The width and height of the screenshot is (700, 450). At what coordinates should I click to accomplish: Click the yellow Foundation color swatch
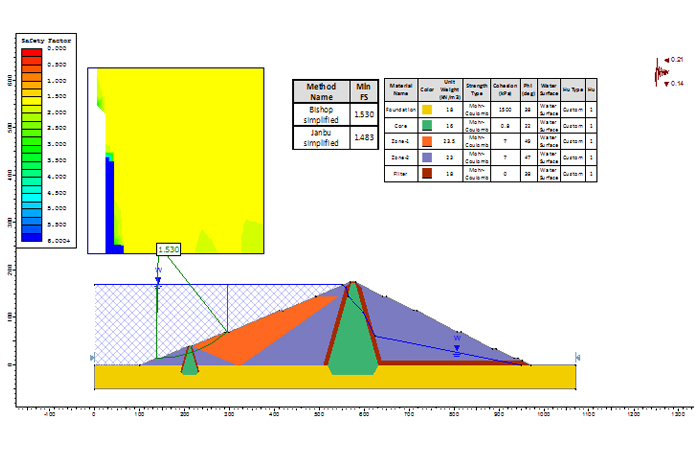pos(427,108)
